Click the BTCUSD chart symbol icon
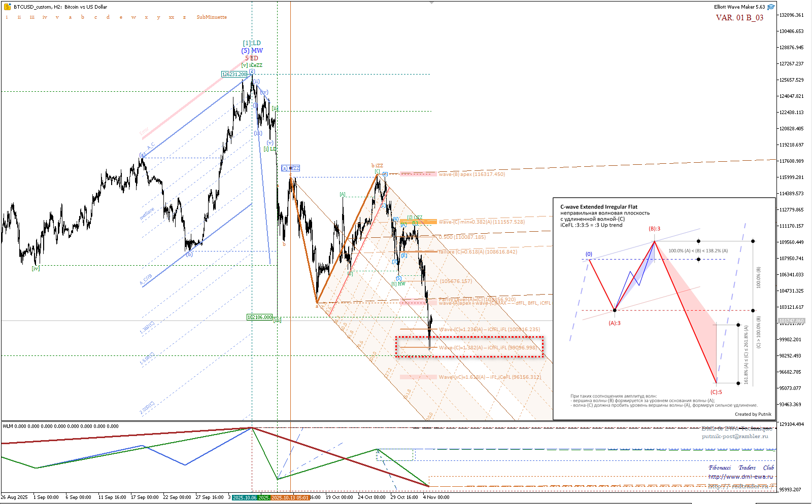Screen dimensions: 812x504 [7, 7]
